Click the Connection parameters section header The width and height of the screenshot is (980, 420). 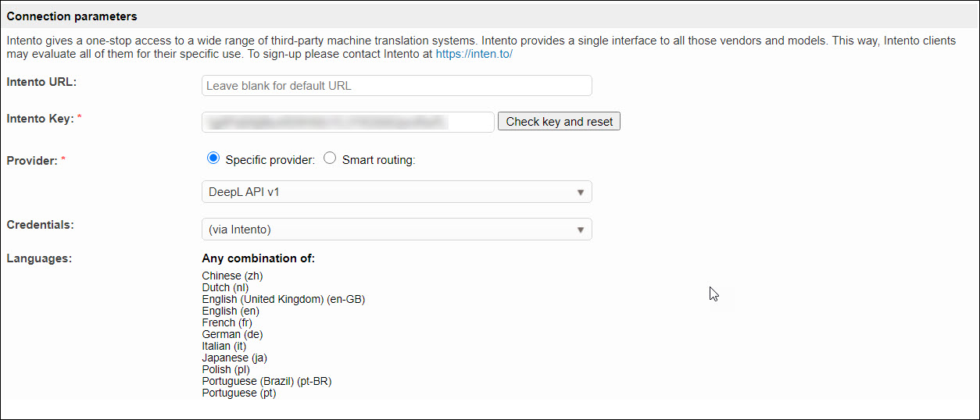72,16
